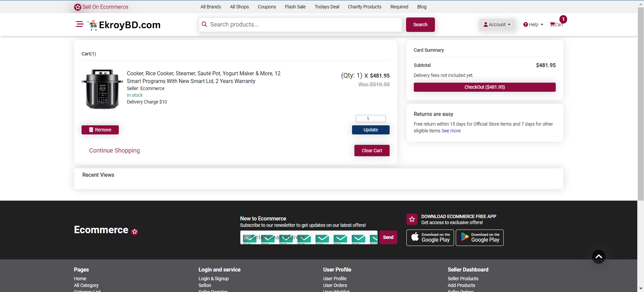Viewport: 644px width, 292px height.
Task: Open the Coupons menu link
Action: (267, 7)
